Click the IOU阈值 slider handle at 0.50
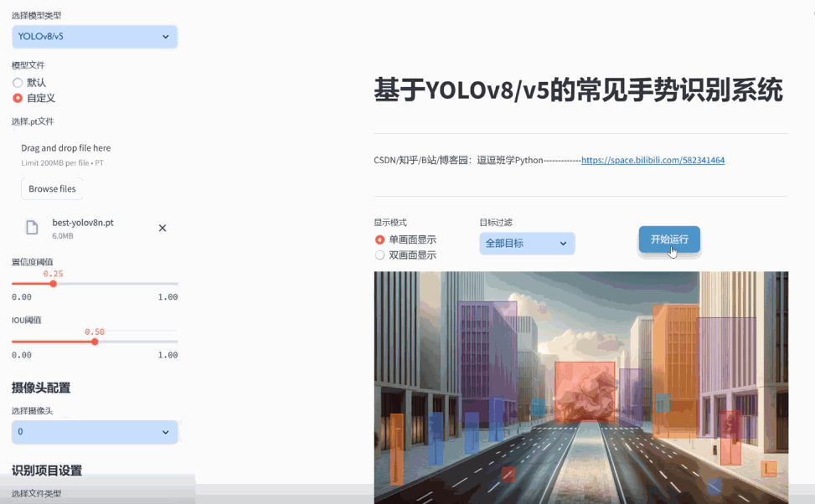 [x=95, y=342]
